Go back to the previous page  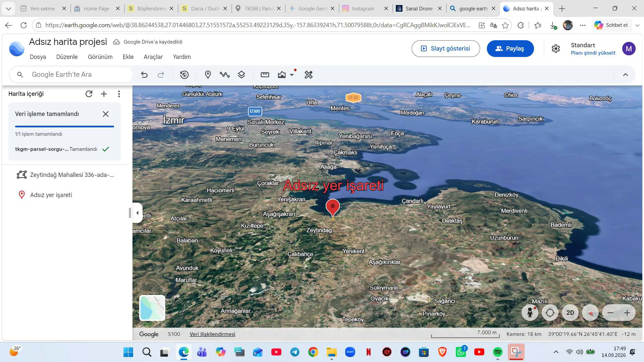9,25
